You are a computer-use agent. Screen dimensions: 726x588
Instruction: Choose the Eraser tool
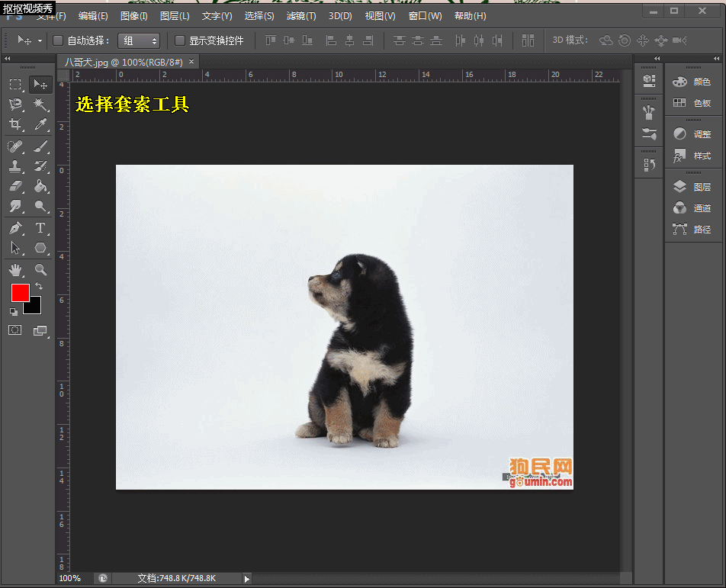tap(15, 186)
